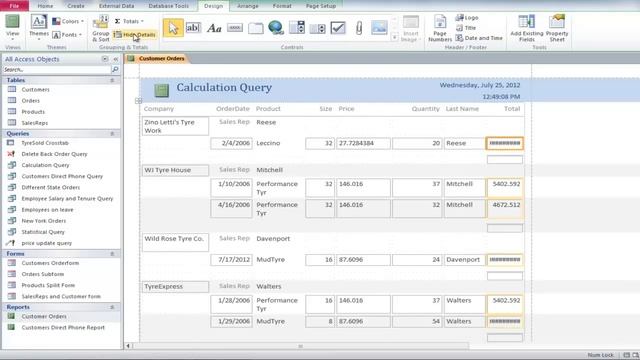Click the horizontal scrollbar thumb
The image size is (640, 360).
click(x=300, y=346)
